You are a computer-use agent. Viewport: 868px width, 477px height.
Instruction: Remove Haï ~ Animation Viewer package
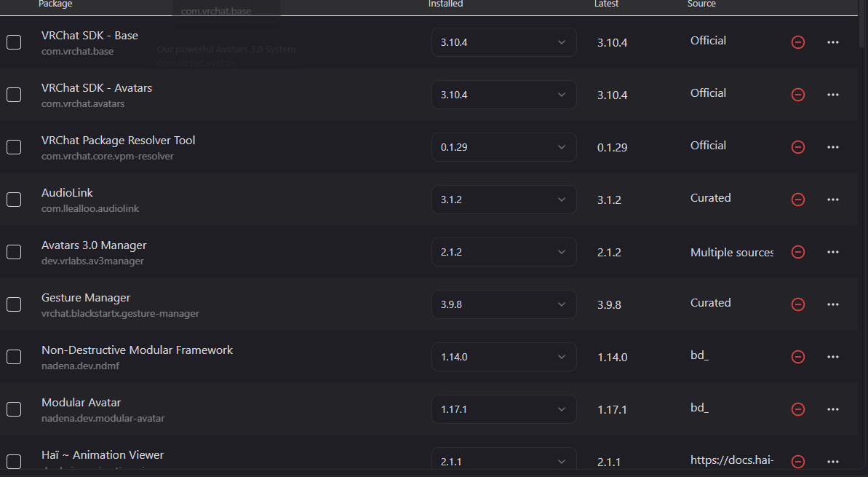pos(797,461)
